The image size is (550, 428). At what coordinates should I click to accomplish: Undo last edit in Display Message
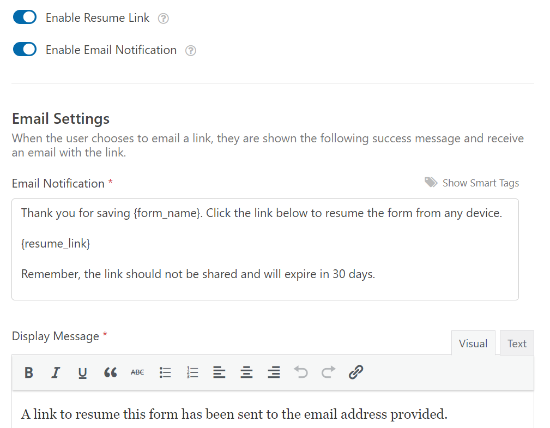pyautogui.click(x=301, y=372)
